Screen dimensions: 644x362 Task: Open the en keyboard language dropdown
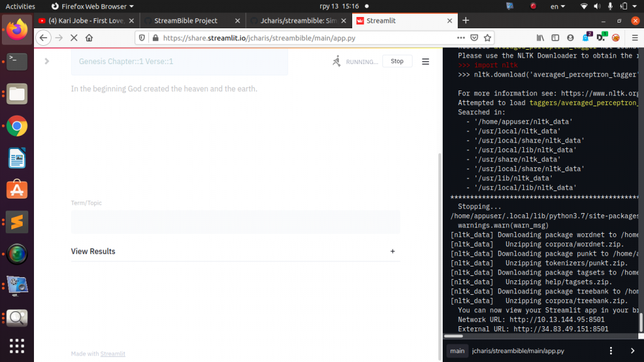pos(558,6)
